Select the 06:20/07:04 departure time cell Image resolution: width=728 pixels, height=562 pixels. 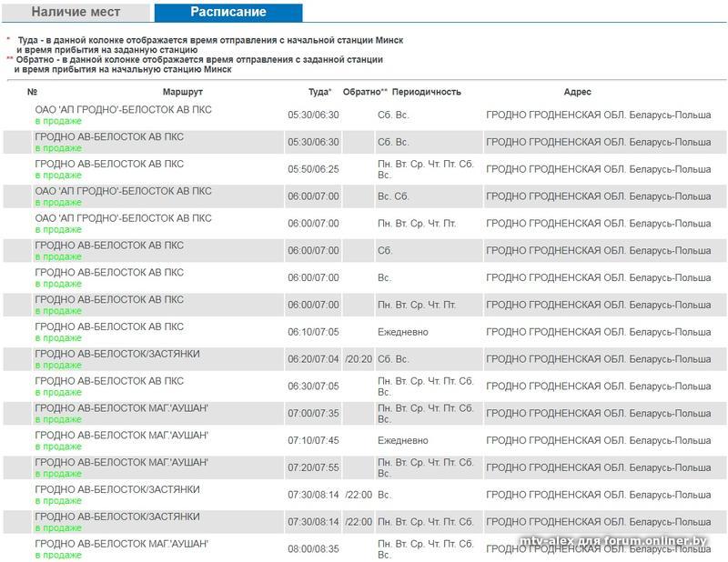[x=313, y=359]
